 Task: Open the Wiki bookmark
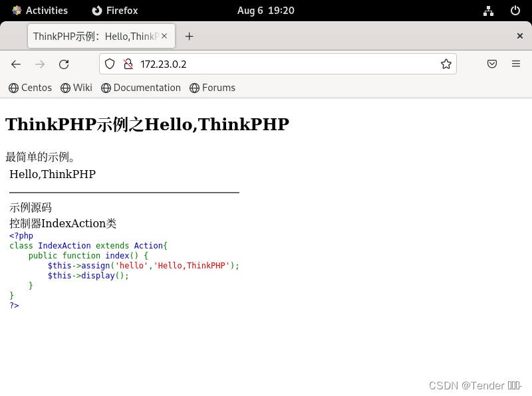(x=76, y=87)
